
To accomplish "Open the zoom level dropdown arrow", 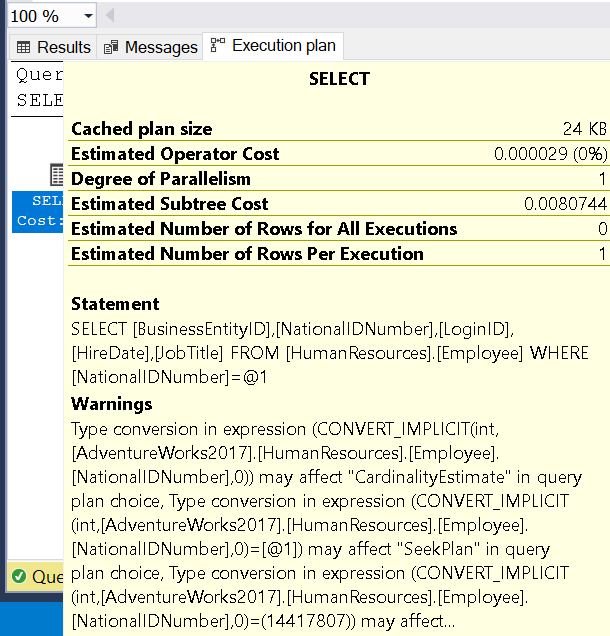I will pos(88,16).
